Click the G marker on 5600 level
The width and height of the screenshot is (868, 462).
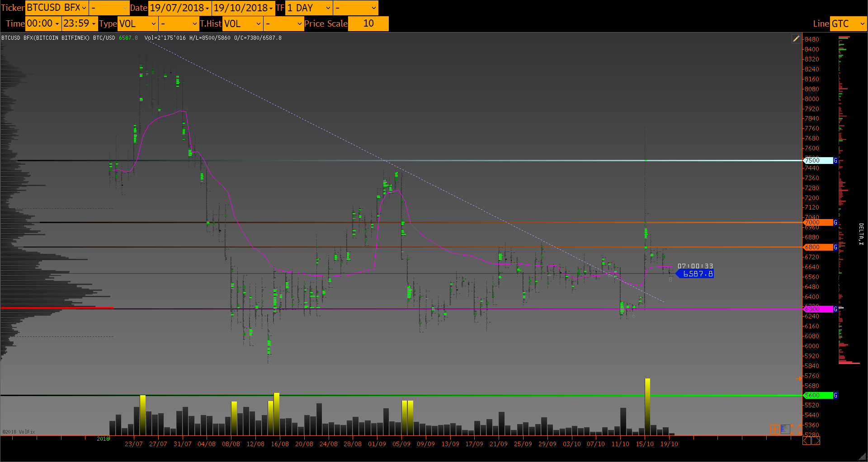click(x=835, y=395)
